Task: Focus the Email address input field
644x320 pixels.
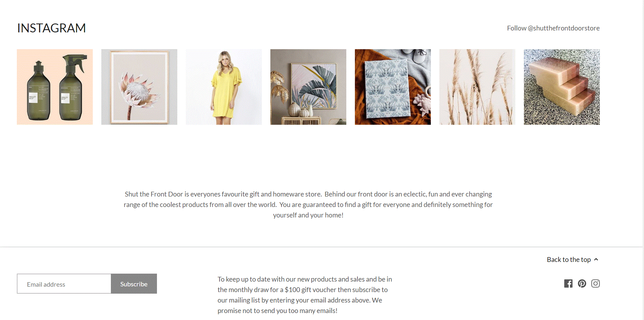Action: click(x=64, y=284)
